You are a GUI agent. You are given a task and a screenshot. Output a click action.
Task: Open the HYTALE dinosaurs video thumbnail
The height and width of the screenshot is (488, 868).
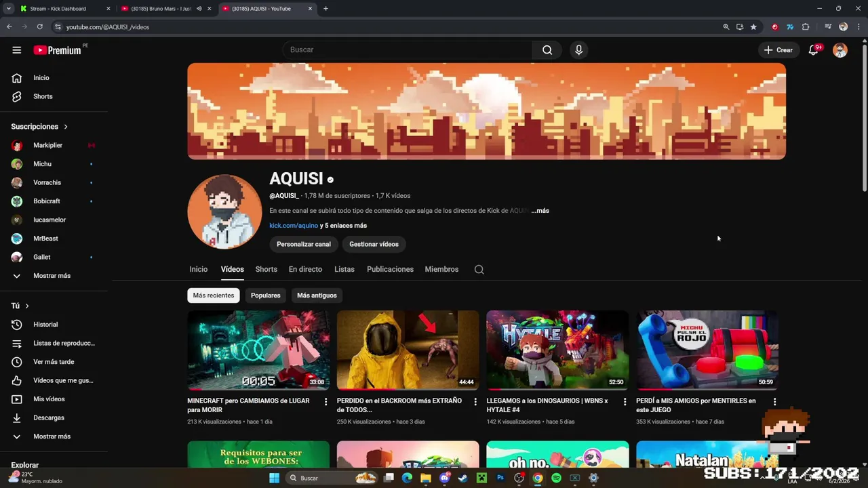pyautogui.click(x=557, y=350)
